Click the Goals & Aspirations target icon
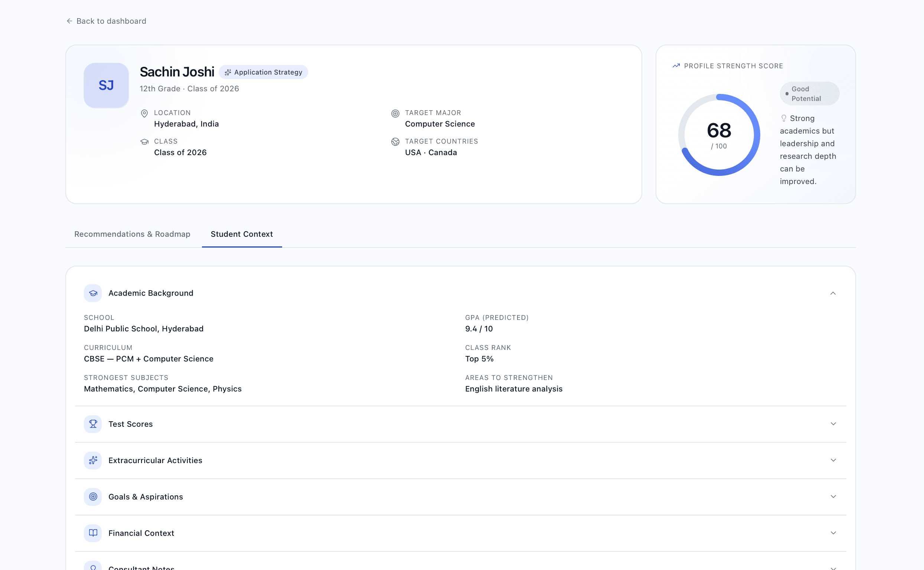This screenshot has height=570, width=924. click(93, 497)
